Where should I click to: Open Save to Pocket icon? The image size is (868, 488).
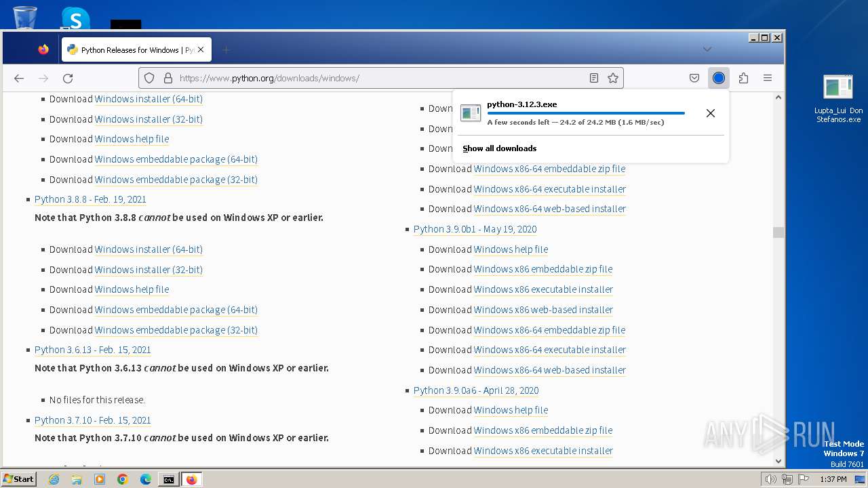click(x=694, y=78)
